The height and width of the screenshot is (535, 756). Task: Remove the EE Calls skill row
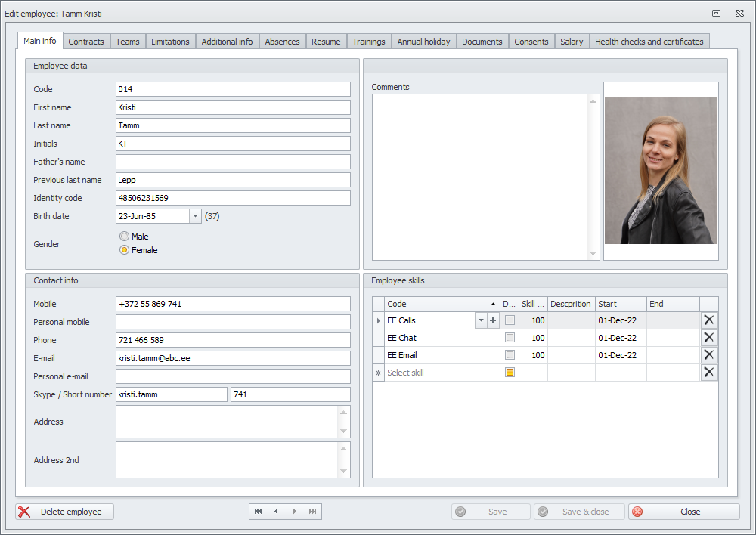[709, 320]
